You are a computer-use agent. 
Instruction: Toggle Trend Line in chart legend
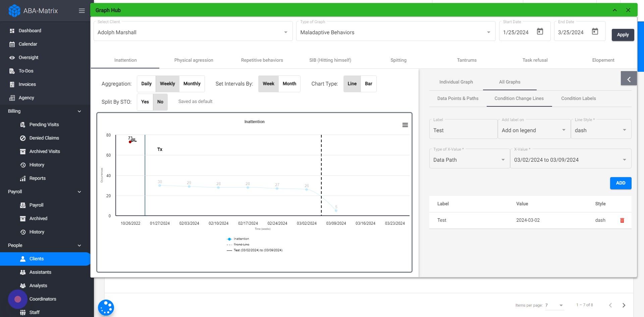(238, 245)
